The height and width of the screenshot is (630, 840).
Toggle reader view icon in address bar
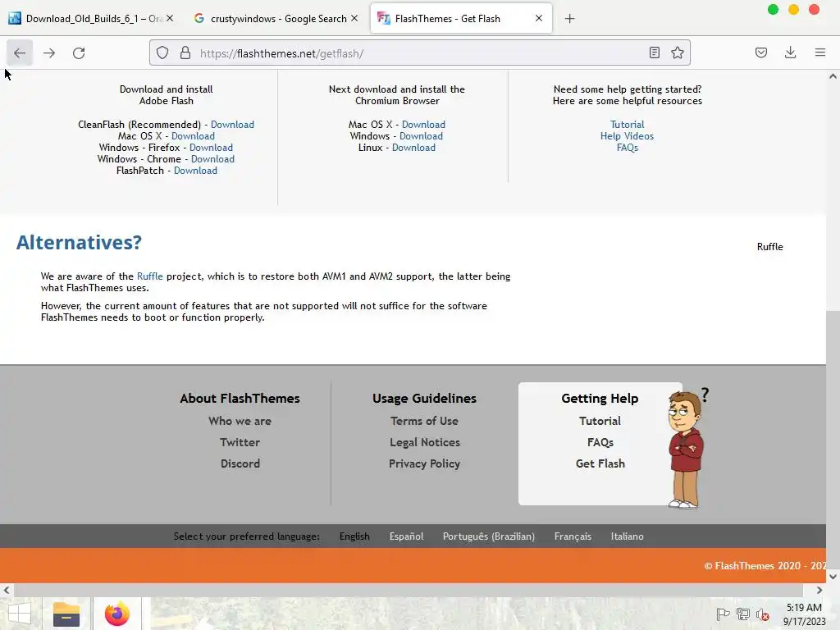pyautogui.click(x=654, y=52)
